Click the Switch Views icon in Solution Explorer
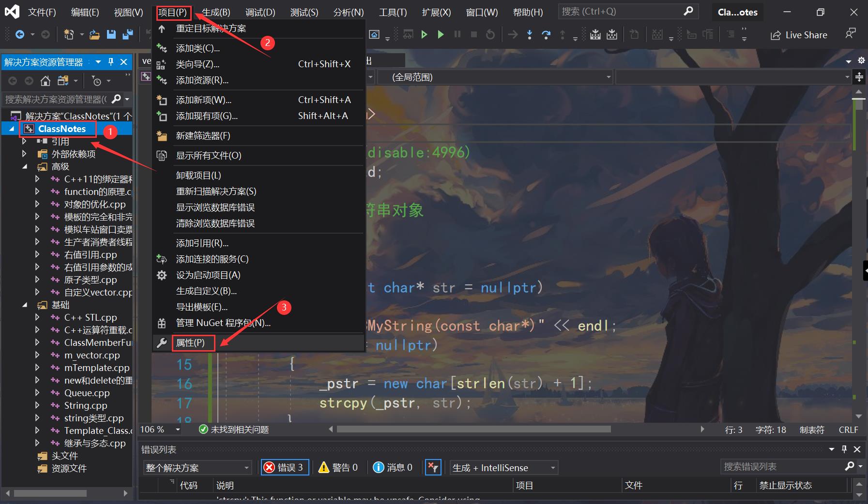The image size is (868, 504). [63, 81]
